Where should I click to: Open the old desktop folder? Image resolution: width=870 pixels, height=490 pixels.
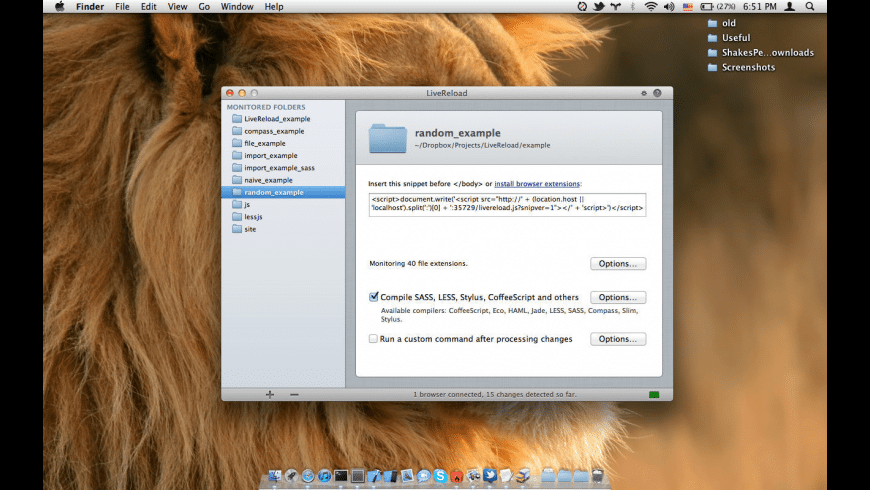pos(722,23)
